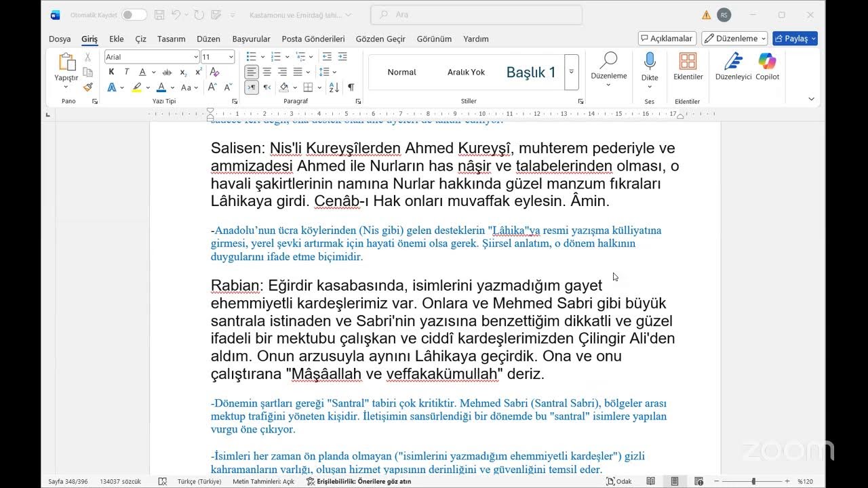
Task: Apply the Aralık Yok style
Action: pyautogui.click(x=466, y=72)
